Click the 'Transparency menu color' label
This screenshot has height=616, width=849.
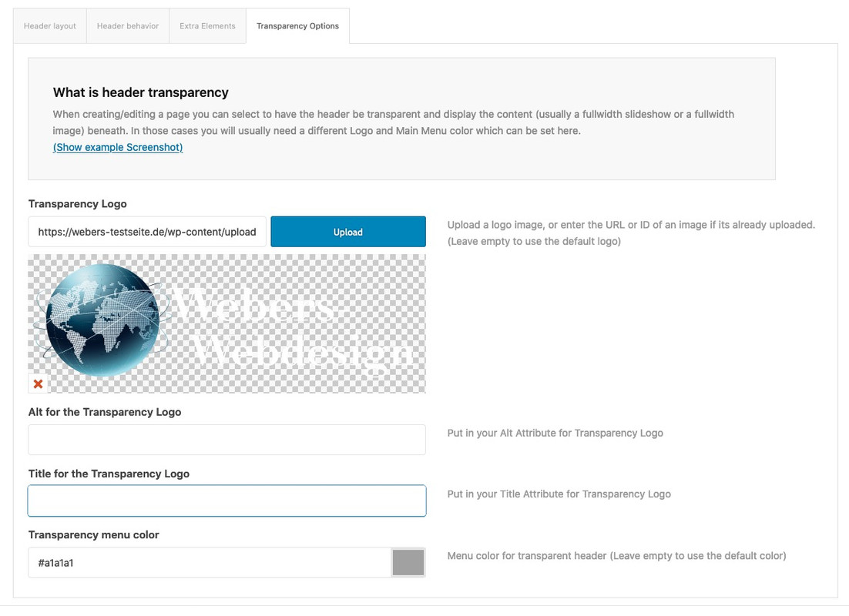click(94, 535)
